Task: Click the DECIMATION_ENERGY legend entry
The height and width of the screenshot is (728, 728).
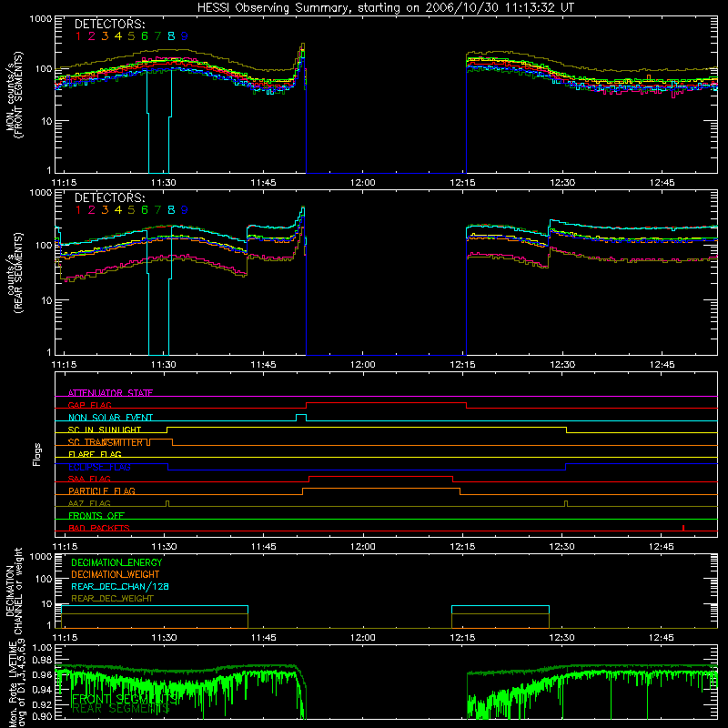Action: pos(116,562)
